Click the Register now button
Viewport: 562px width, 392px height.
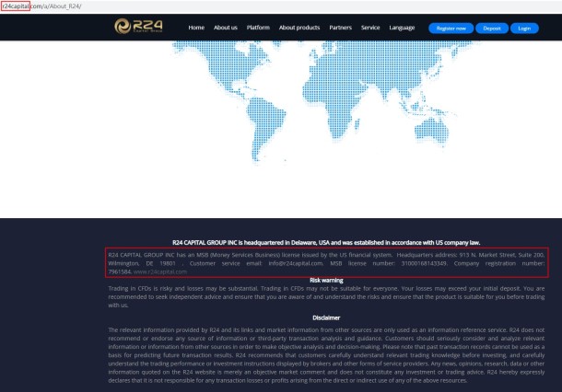tap(451, 29)
